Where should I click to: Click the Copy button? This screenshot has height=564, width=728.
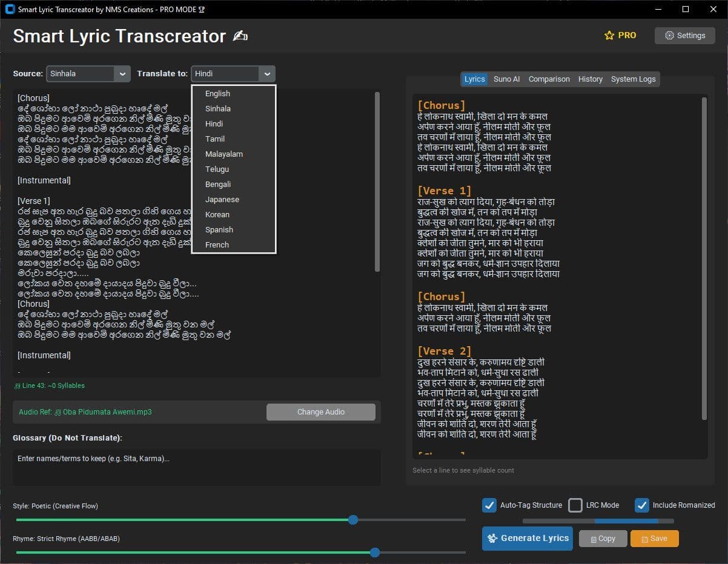pyautogui.click(x=602, y=539)
